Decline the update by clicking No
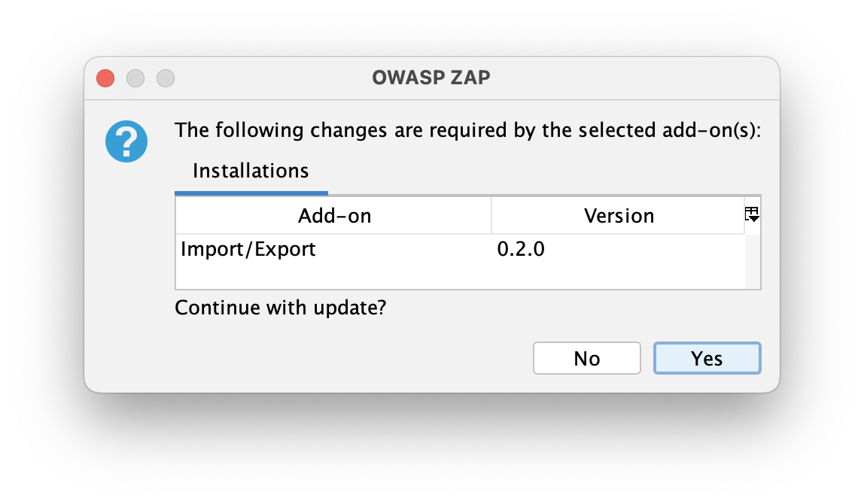This screenshot has height=504, width=864. [586, 358]
